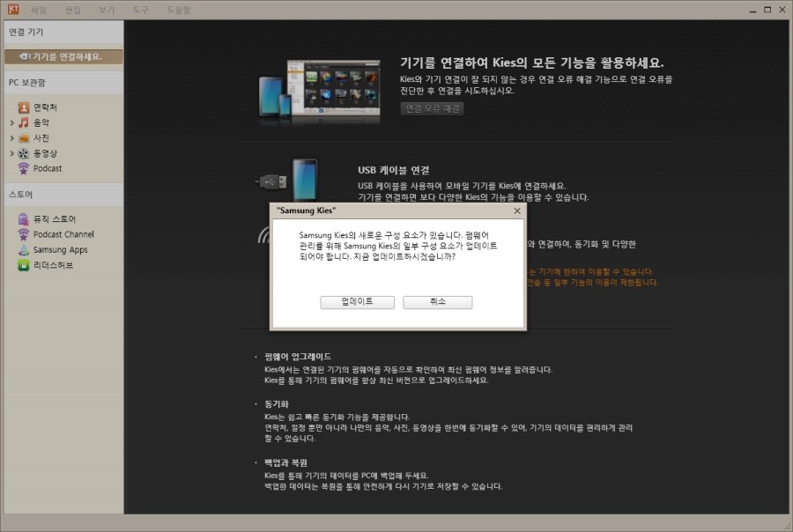Click the USB 케이블 연결 heading
This screenshot has height=532, width=793.
pos(394,170)
